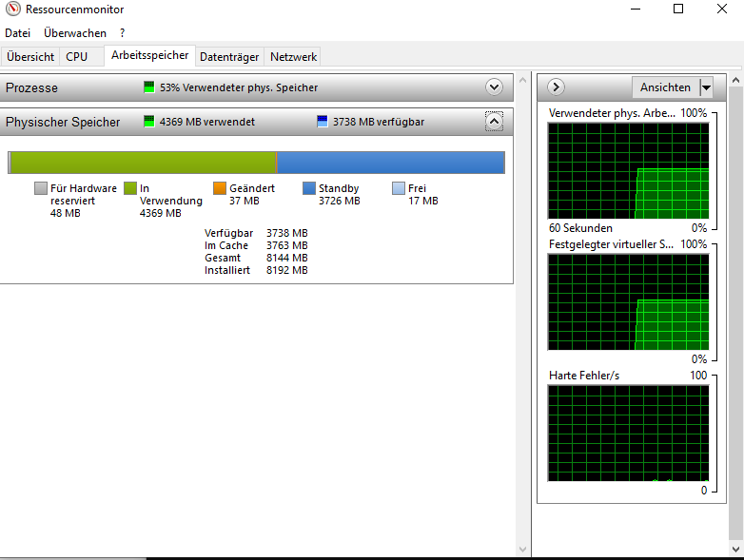Image resolution: width=744 pixels, height=560 pixels.
Task: Click the Verwendeter phys. Arbeitsspeicher graph
Action: pyautogui.click(x=628, y=171)
